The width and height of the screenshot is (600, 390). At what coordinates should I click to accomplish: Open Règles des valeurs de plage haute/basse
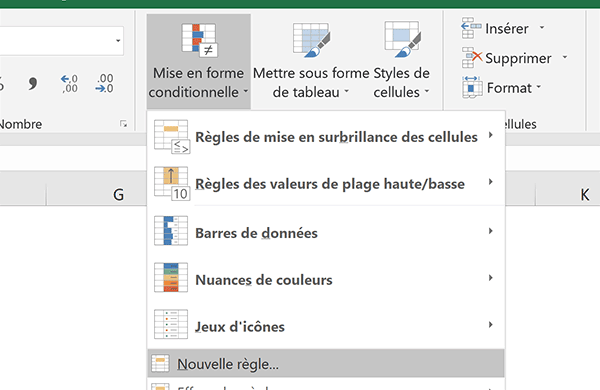point(326,183)
